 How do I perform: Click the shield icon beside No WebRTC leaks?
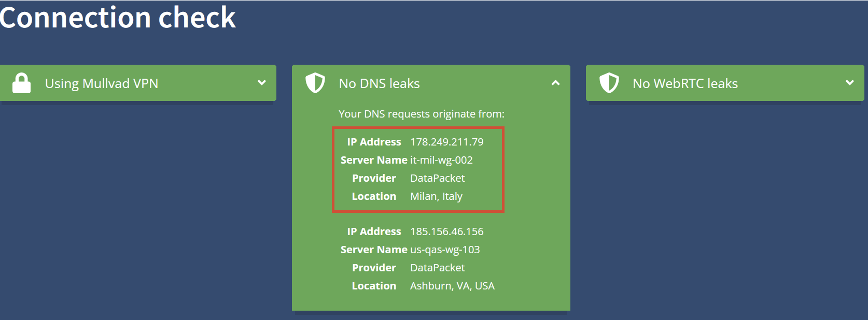point(609,83)
